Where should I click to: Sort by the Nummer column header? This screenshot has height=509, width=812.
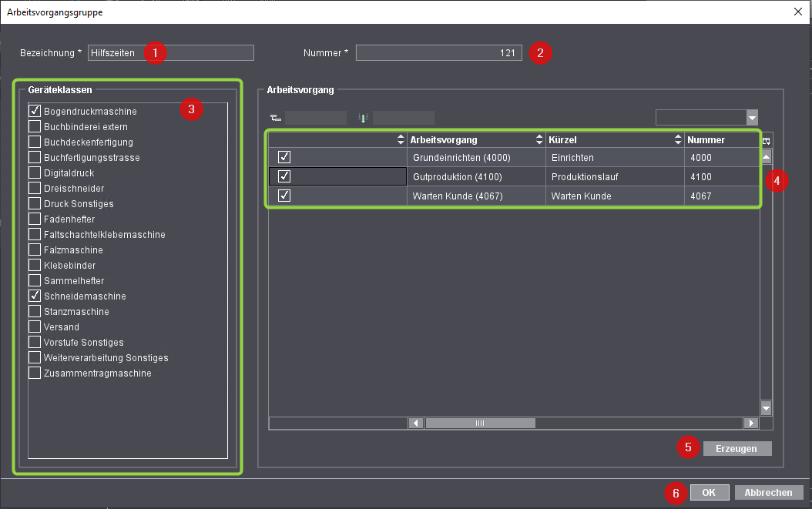pyautogui.click(x=722, y=140)
